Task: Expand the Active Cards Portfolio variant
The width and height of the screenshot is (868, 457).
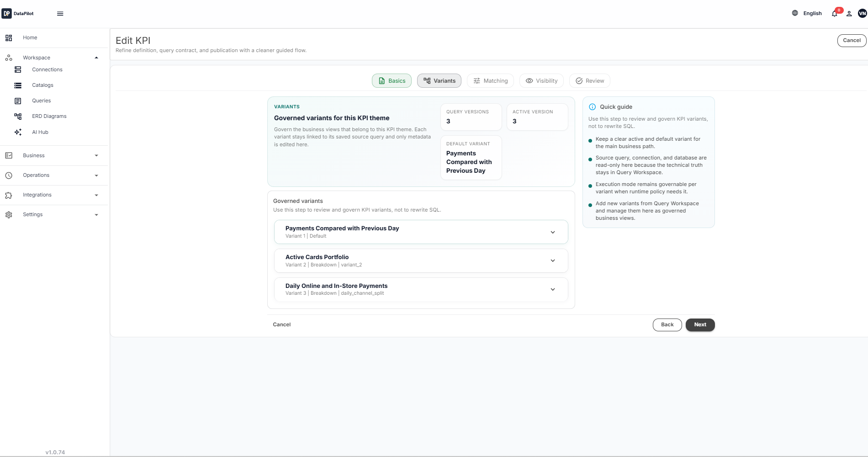Action: coord(552,260)
